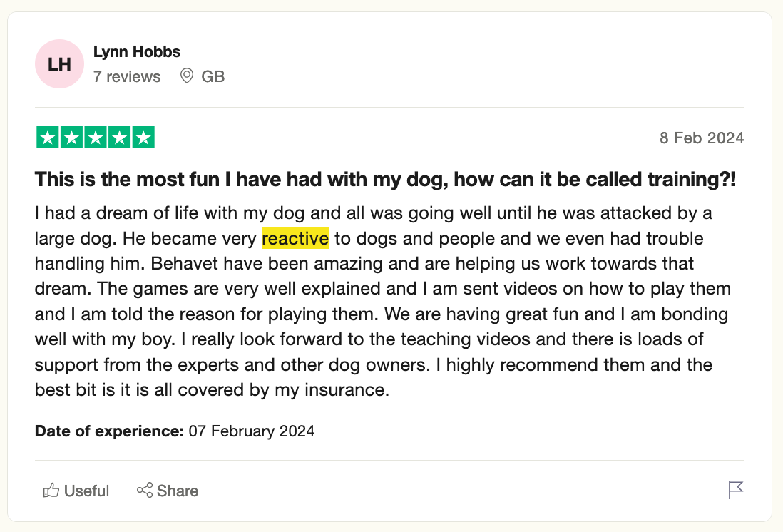
Task: Mark the review as Useful
Action: coord(76,491)
